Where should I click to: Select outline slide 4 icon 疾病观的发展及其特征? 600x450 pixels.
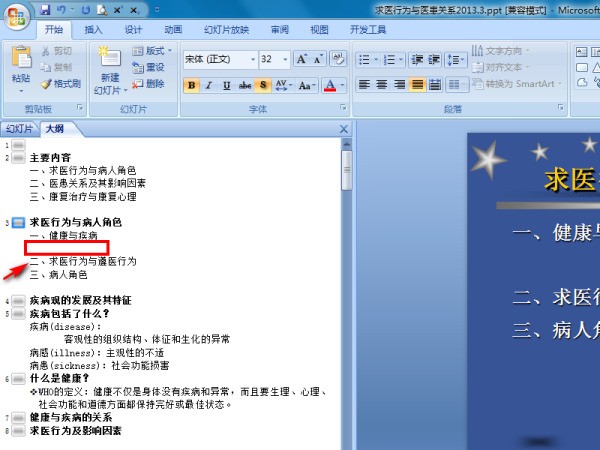(x=18, y=300)
